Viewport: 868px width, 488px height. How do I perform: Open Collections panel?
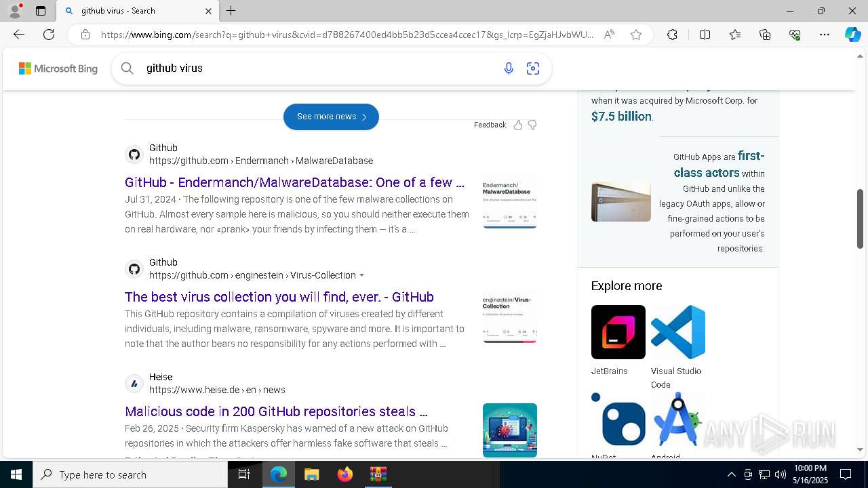(765, 35)
